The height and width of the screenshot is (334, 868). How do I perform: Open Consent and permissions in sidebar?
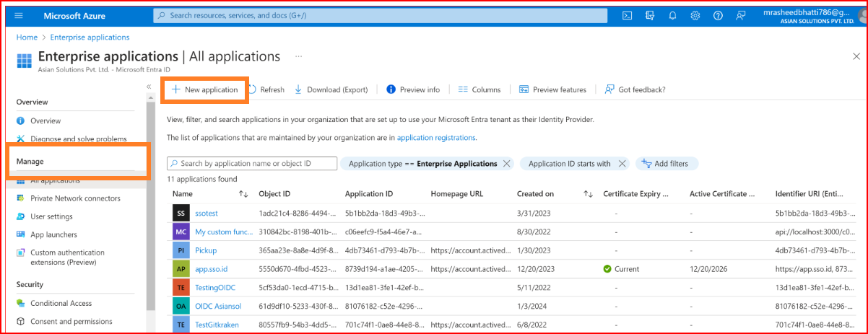pyautogui.click(x=71, y=321)
